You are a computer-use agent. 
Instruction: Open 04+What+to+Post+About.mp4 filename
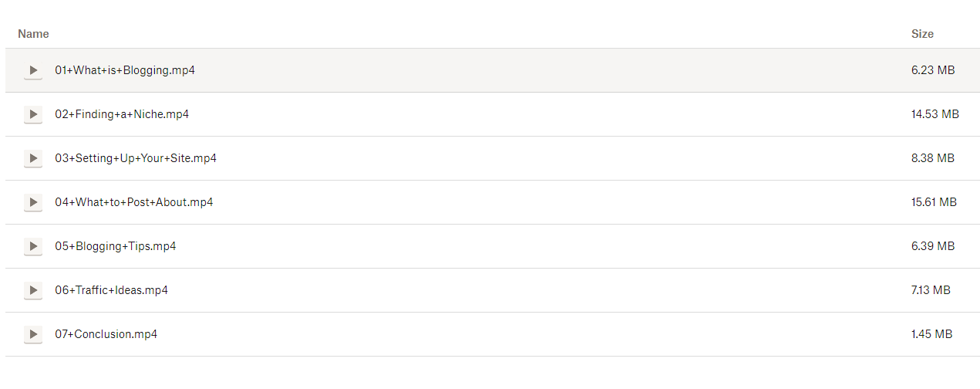(134, 202)
